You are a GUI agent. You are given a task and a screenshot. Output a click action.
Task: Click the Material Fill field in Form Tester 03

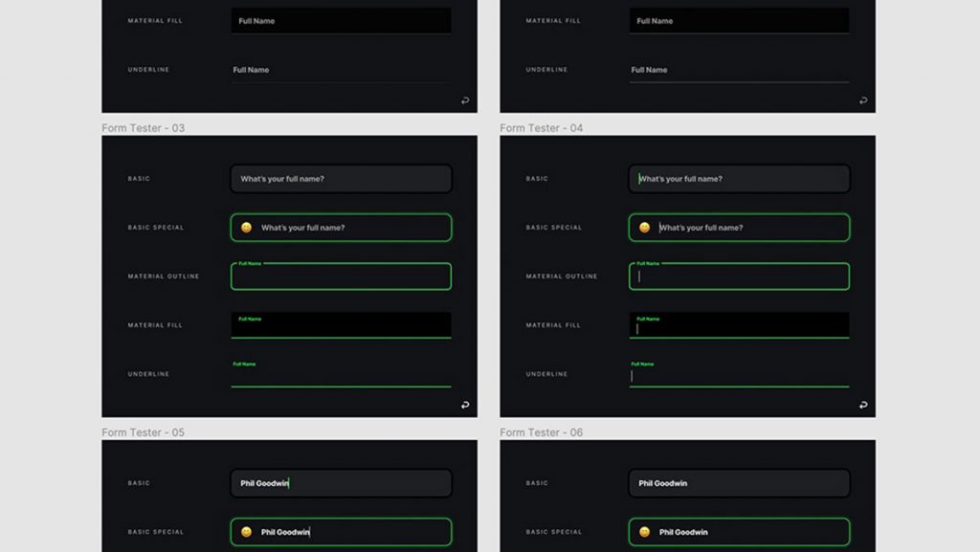pos(341,325)
